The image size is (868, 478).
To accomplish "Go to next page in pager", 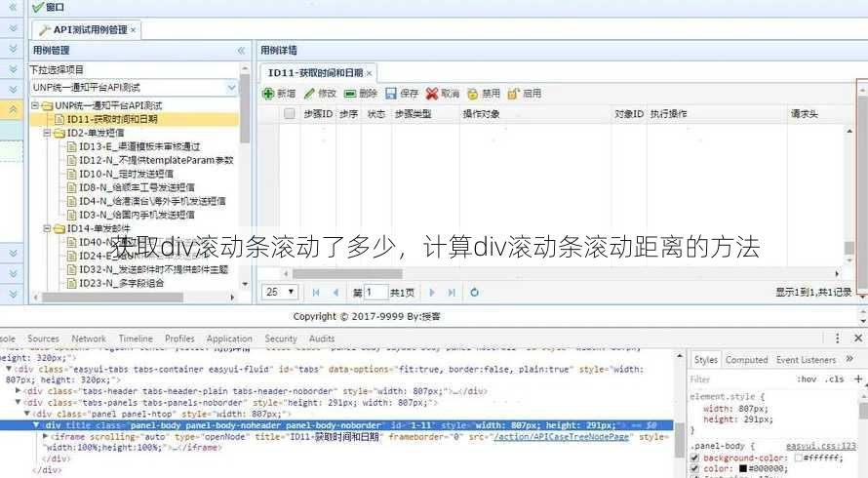I will tap(432, 293).
